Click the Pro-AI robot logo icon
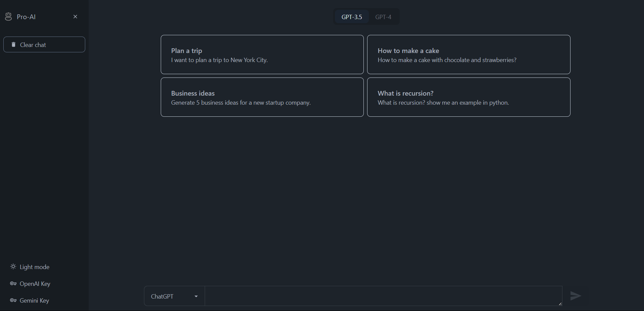The height and width of the screenshot is (311, 644). [8, 16]
